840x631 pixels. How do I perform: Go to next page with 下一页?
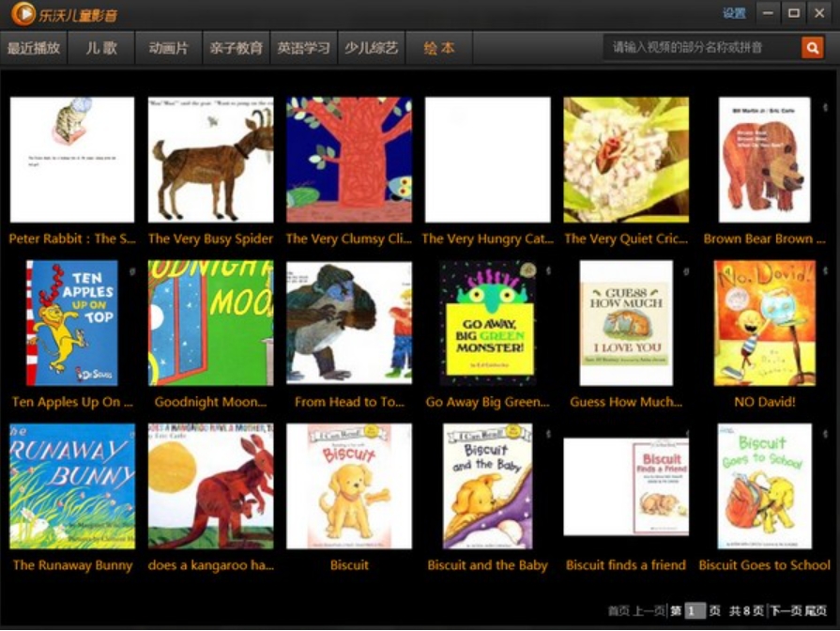coord(786,610)
